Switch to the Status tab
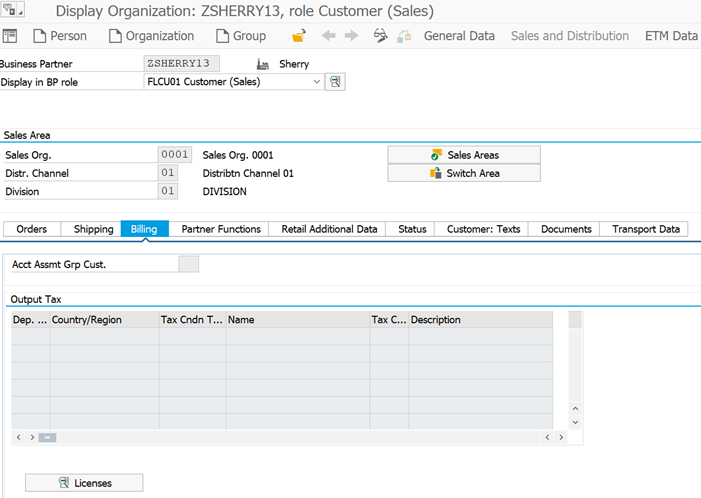This screenshot has height=498, width=701. pyautogui.click(x=412, y=229)
